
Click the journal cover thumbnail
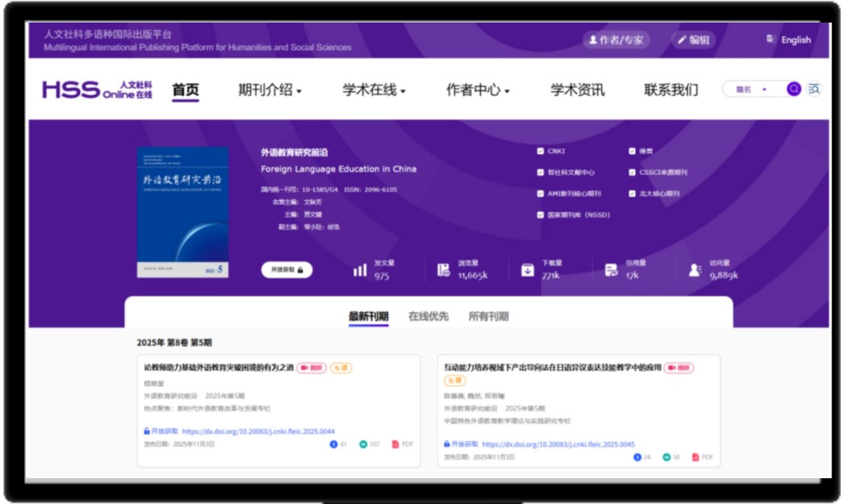click(x=182, y=213)
